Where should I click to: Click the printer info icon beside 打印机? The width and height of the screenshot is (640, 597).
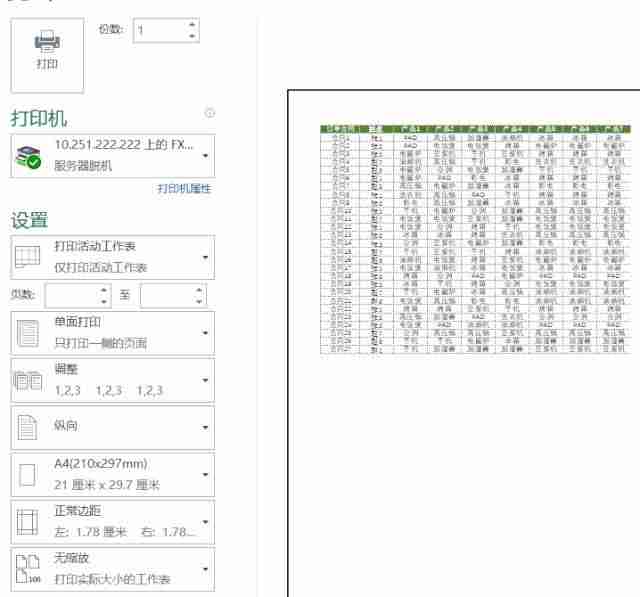210,113
